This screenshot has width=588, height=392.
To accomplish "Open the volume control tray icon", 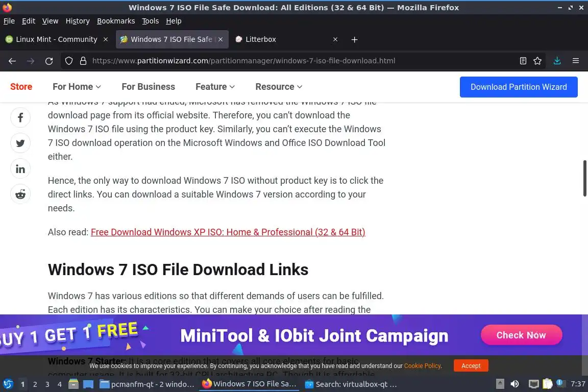I will [x=515, y=384].
